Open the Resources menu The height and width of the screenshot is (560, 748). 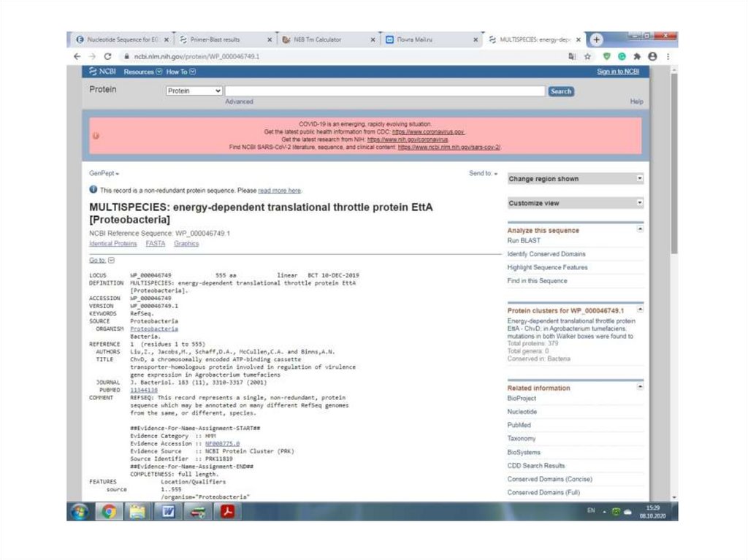[x=143, y=72]
